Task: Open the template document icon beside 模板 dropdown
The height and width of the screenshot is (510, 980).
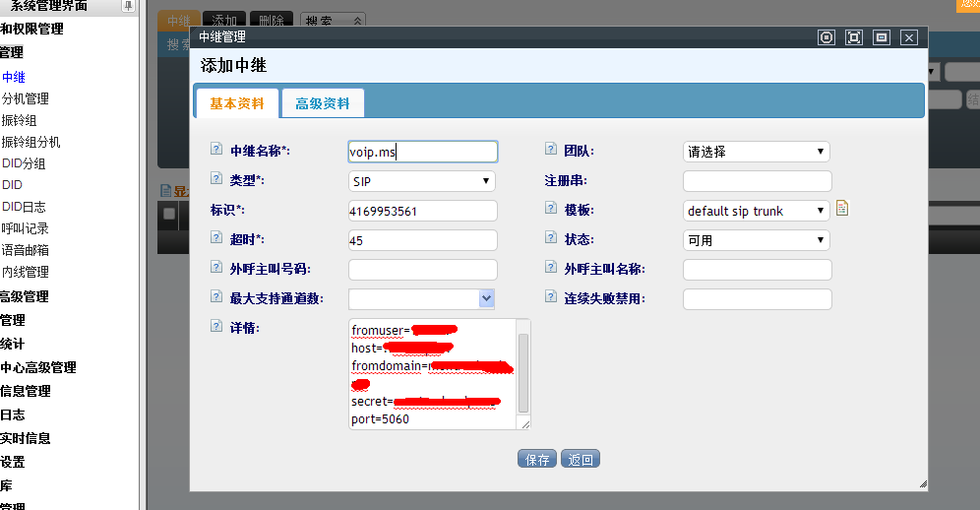Action: tap(842, 209)
